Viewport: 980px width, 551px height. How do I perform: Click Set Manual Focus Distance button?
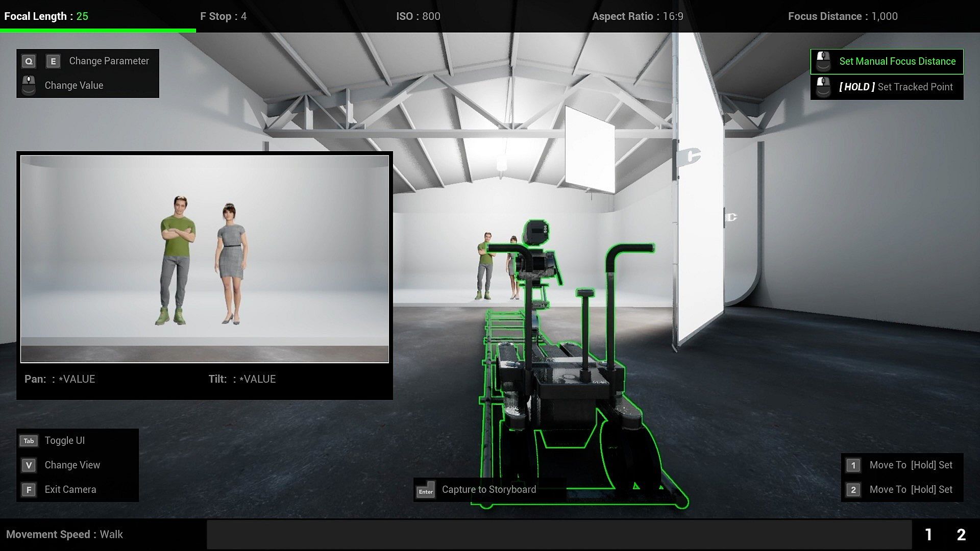pos(897,61)
